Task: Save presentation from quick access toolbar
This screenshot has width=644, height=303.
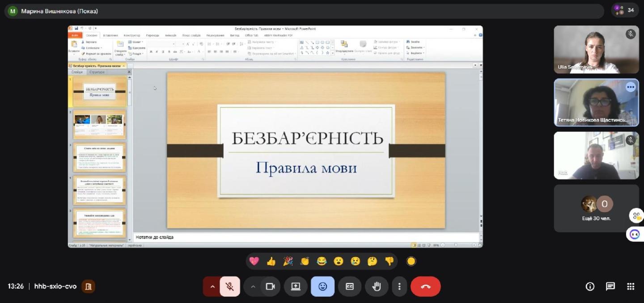Action: [x=76, y=28]
